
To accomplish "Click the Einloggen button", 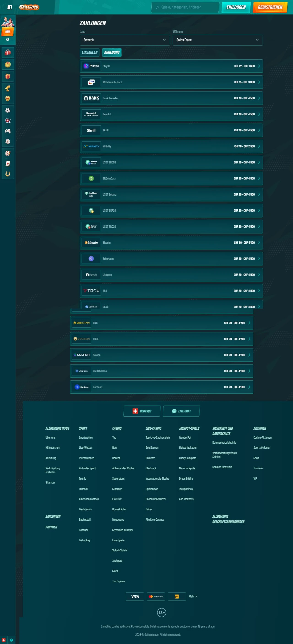I will pyautogui.click(x=236, y=7).
